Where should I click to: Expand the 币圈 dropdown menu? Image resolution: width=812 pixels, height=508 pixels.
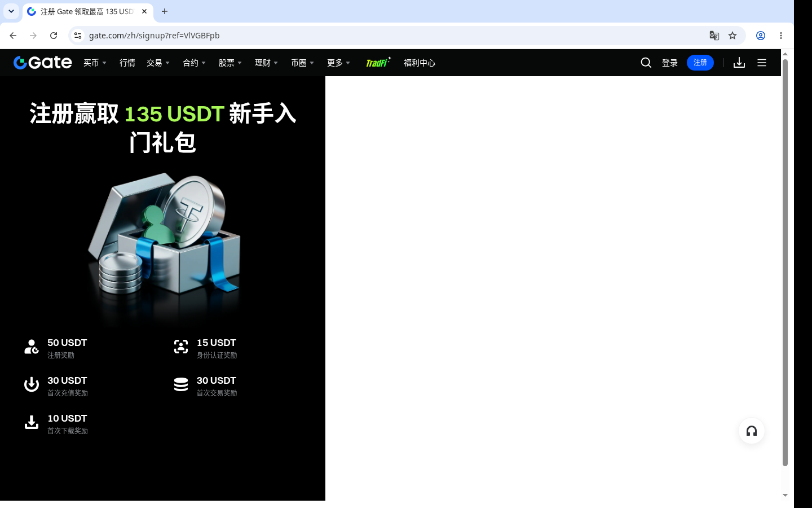click(x=303, y=63)
